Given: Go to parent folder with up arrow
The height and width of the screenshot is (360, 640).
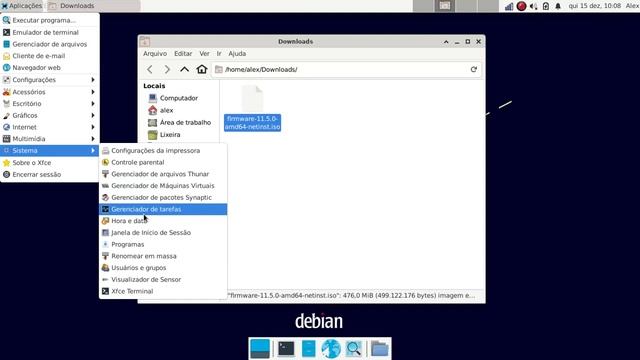Looking at the screenshot, I should (x=184, y=69).
